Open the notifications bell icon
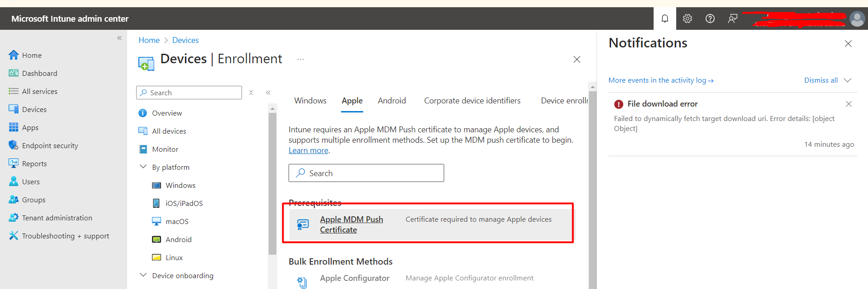 (x=665, y=19)
